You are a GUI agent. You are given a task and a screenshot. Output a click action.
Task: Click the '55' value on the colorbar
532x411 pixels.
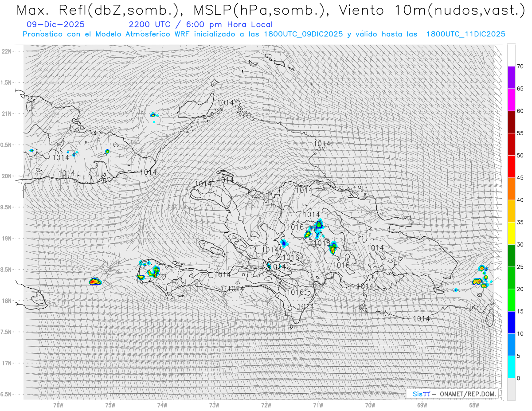pyautogui.click(x=520, y=133)
